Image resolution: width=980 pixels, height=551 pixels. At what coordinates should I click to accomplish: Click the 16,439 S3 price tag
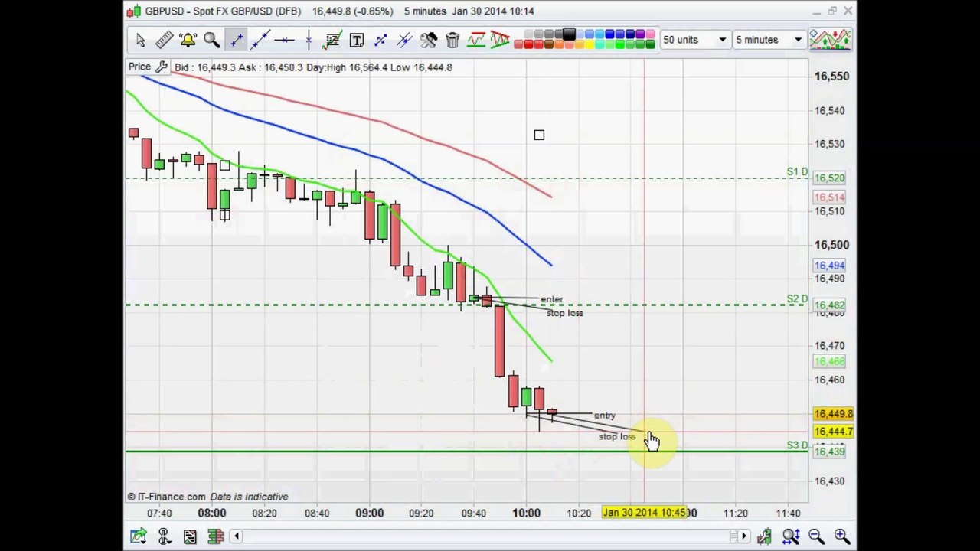tap(831, 452)
